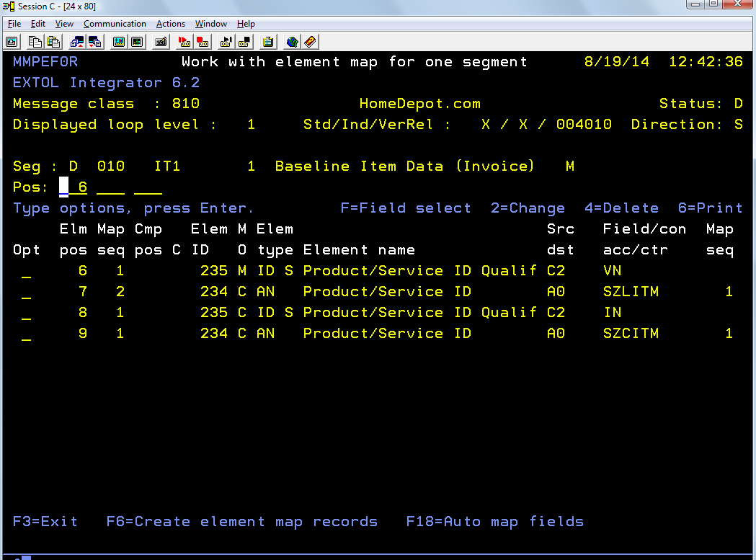Start macro recording with red play icon

click(184, 42)
